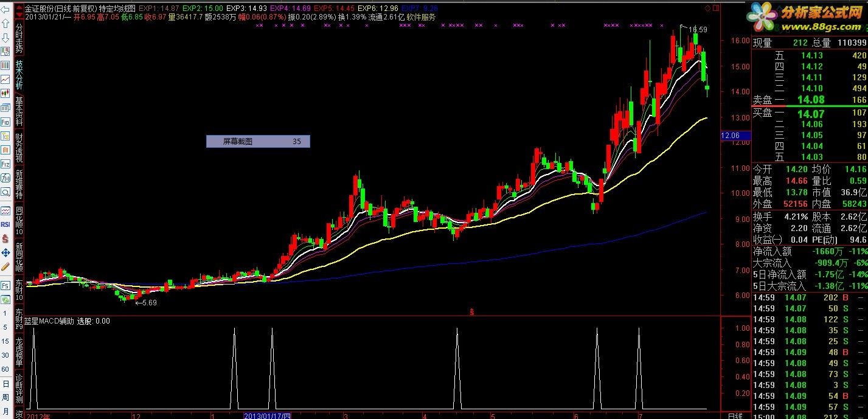Switch to weekly (周) period
The image size is (868, 419).
(5, 398)
